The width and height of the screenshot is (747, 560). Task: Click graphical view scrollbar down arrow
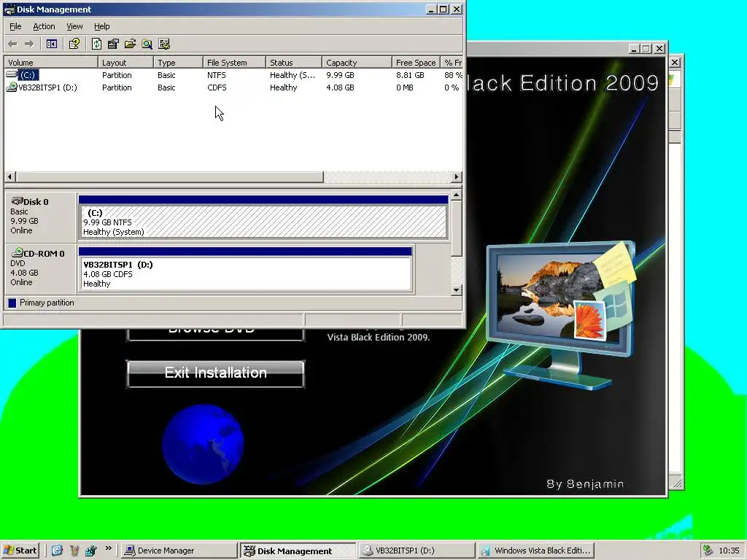457,290
